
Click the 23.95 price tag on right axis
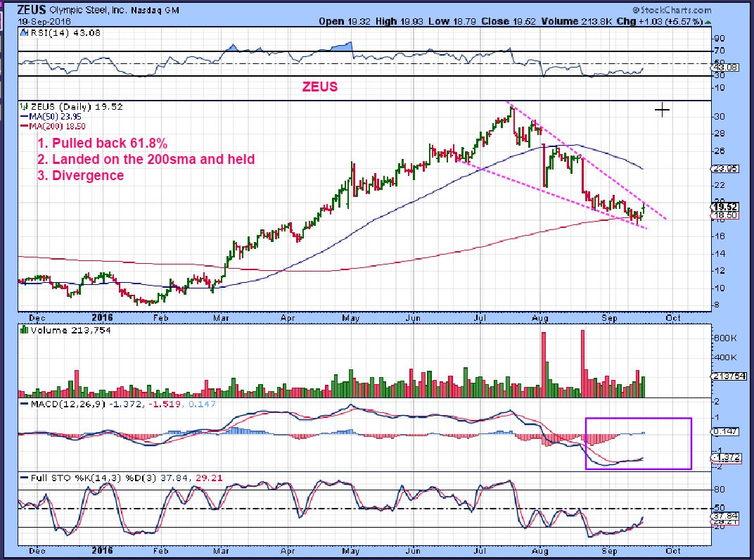[726, 168]
